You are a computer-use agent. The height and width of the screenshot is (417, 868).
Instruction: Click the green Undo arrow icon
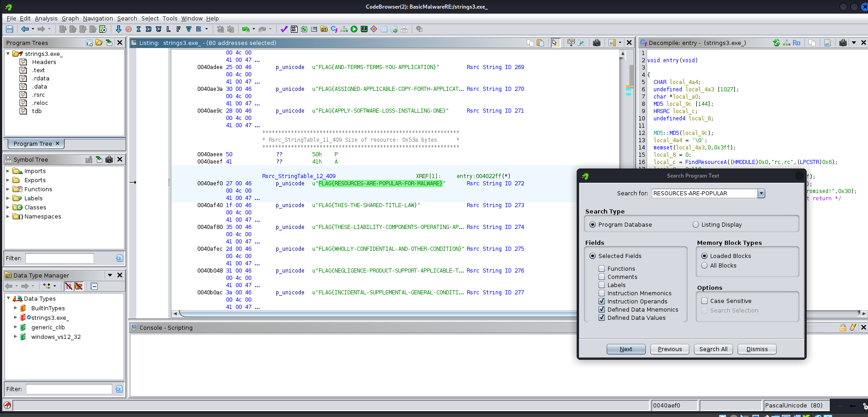(x=245, y=29)
